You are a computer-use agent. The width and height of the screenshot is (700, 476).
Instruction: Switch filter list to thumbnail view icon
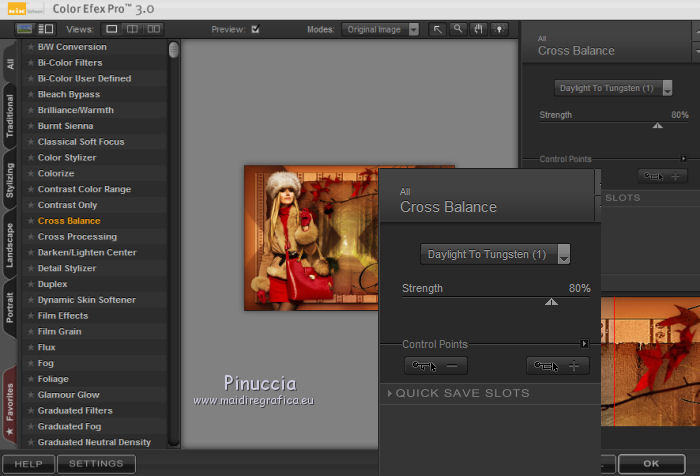click(24, 29)
